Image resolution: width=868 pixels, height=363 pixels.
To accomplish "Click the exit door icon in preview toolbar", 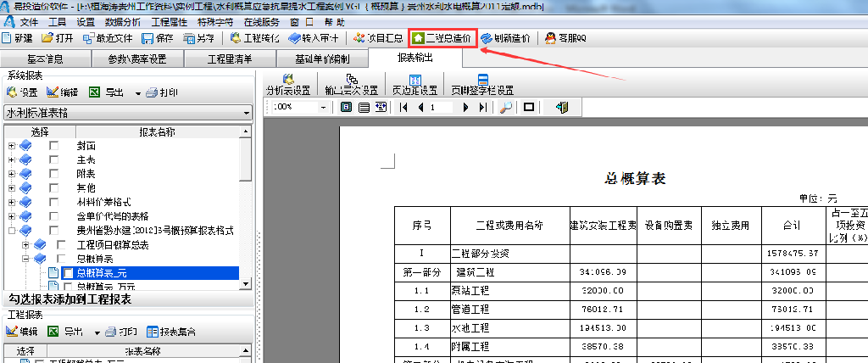I will pos(561,107).
